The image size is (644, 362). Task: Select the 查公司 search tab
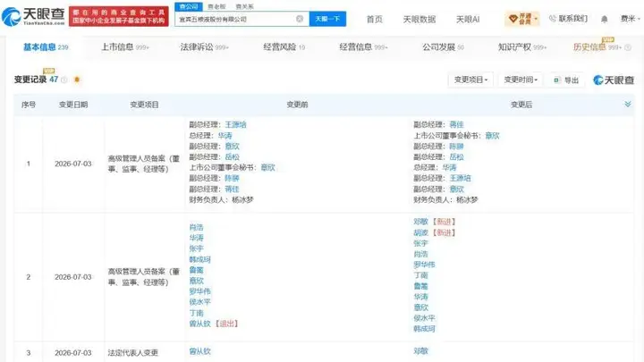(189, 6)
